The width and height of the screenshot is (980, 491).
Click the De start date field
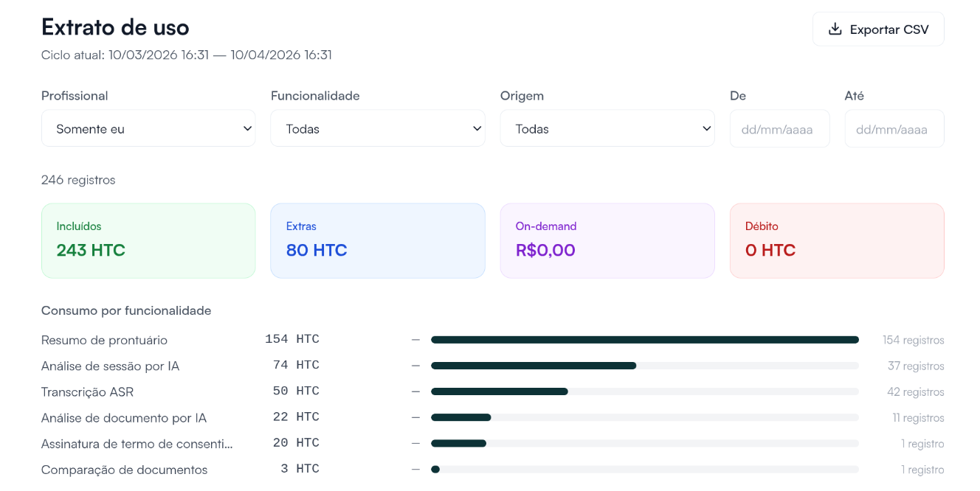780,128
